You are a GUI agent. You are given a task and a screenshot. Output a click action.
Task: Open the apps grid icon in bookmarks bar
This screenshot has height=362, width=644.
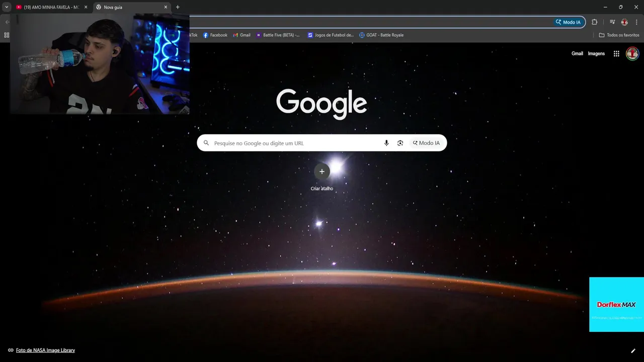click(x=7, y=35)
